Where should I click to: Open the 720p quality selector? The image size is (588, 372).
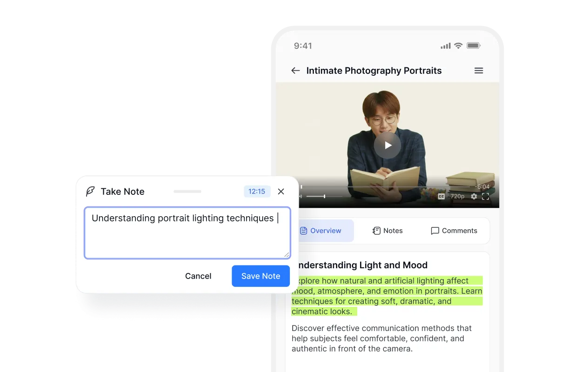coord(458,197)
